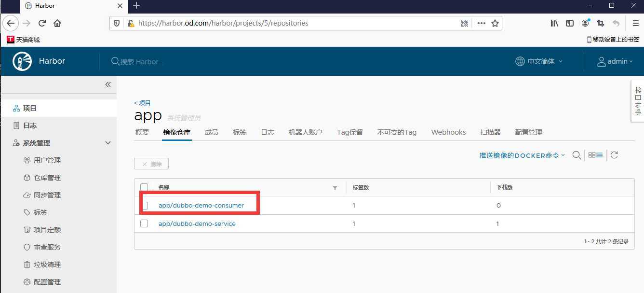
Task: Click the lock security icon in address bar
Action: [130, 23]
